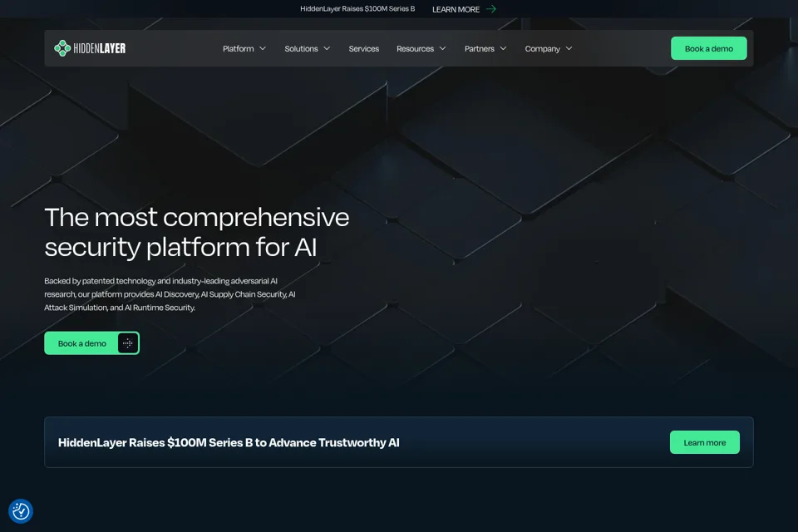Image resolution: width=798 pixels, height=532 pixels.
Task: Open the cookie consent preferences icon
Action: pyautogui.click(x=21, y=511)
